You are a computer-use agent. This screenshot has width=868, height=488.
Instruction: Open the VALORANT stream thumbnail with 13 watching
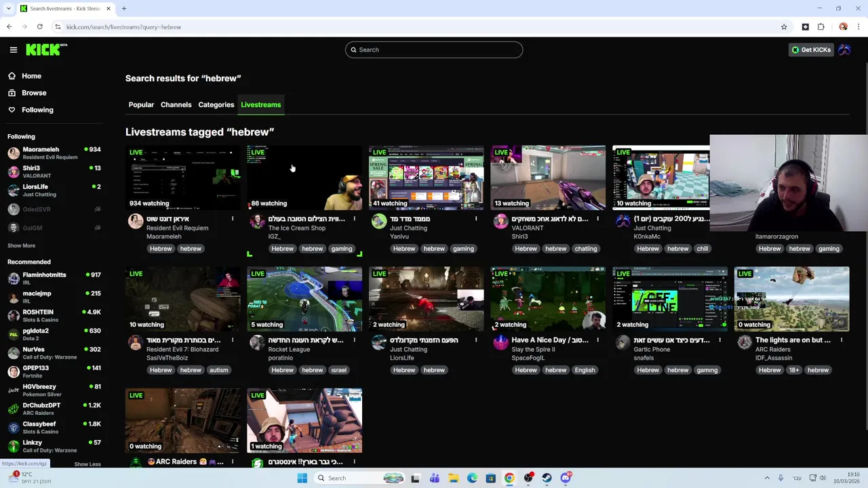tap(548, 178)
